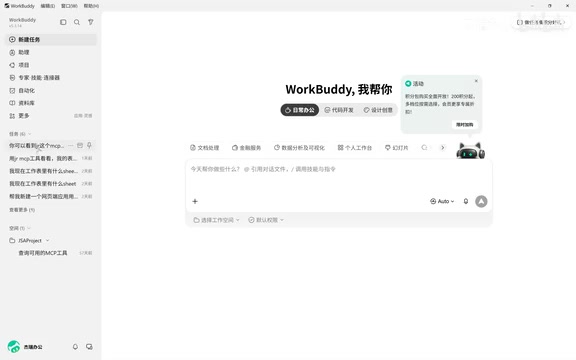Open the 编辑 menu
This screenshot has width=576, height=360.
click(47, 6)
